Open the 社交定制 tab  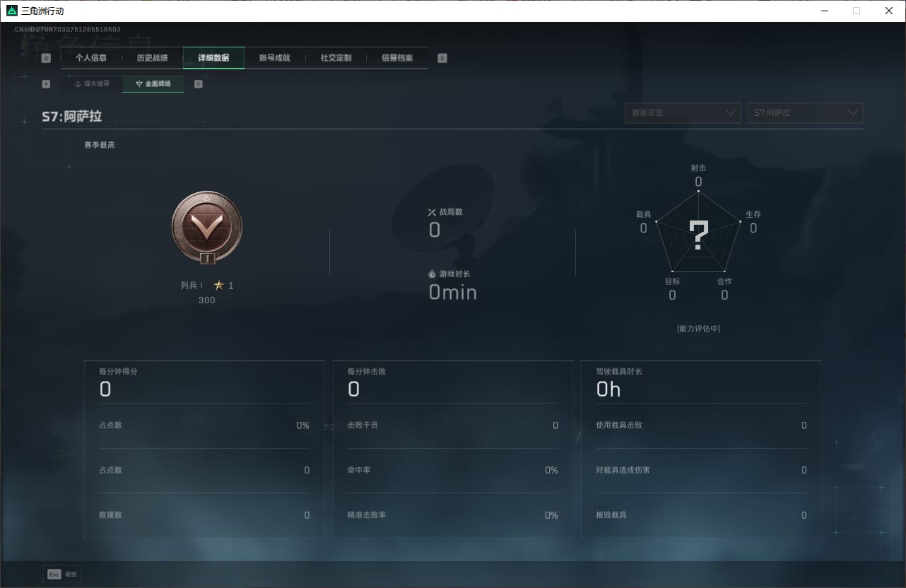point(336,58)
